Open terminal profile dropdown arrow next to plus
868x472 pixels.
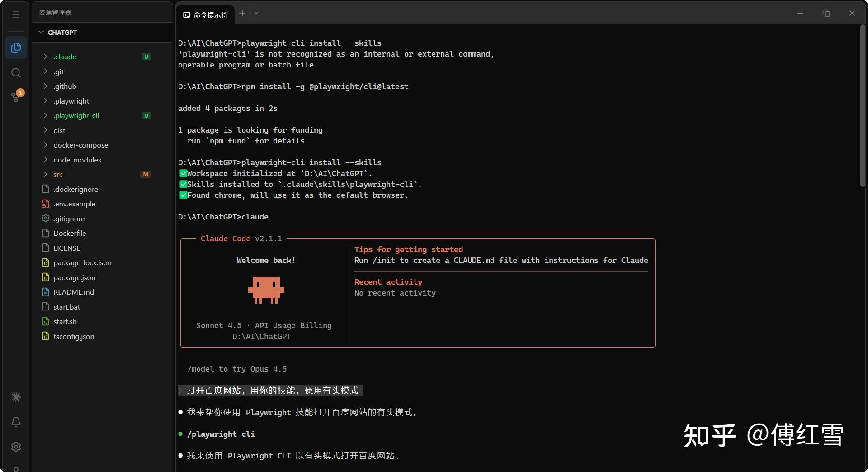click(256, 13)
